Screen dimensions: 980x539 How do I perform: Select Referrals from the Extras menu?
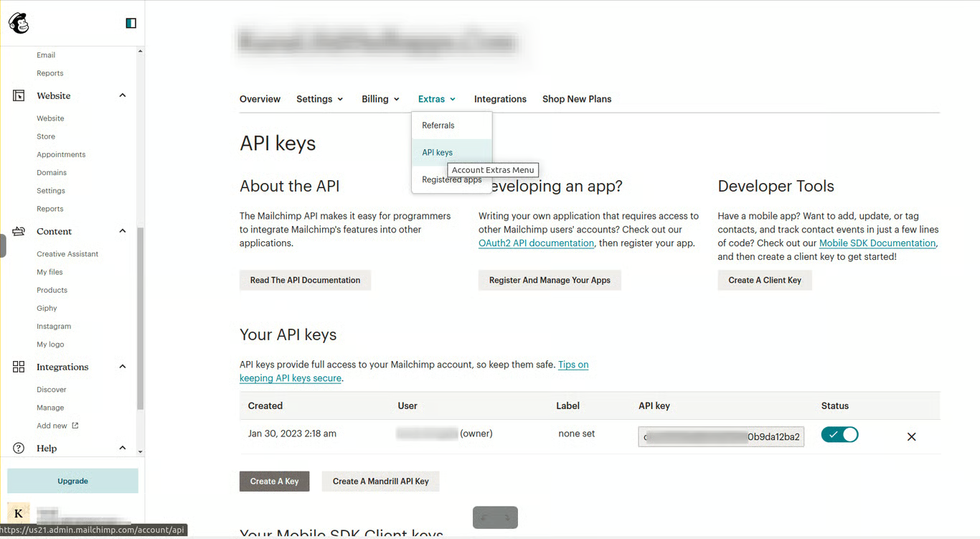[x=452, y=126]
